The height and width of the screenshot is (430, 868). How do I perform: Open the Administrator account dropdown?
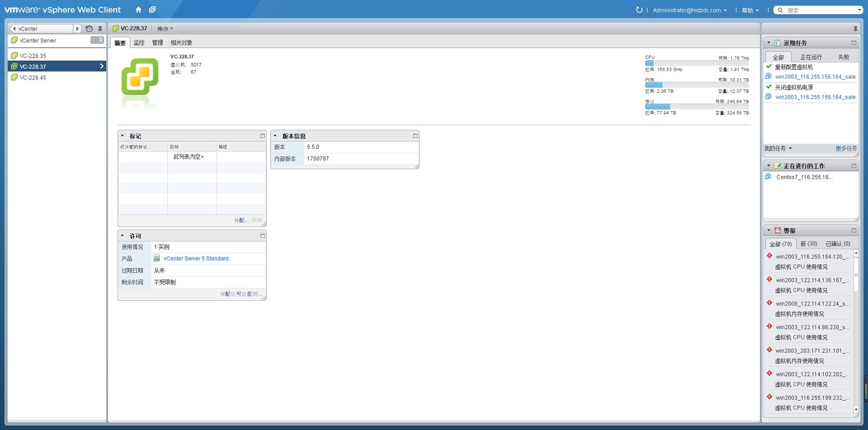(690, 10)
